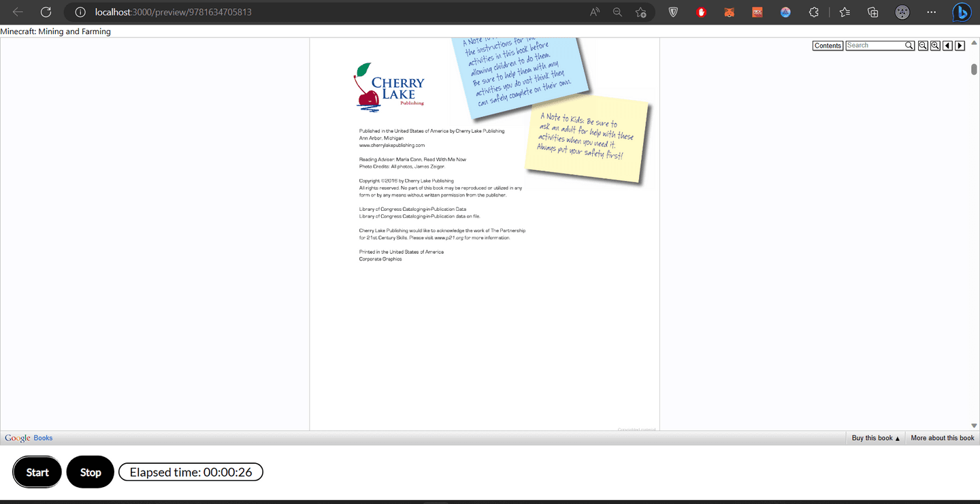Stop the timer with Stop button

click(x=91, y=472)
